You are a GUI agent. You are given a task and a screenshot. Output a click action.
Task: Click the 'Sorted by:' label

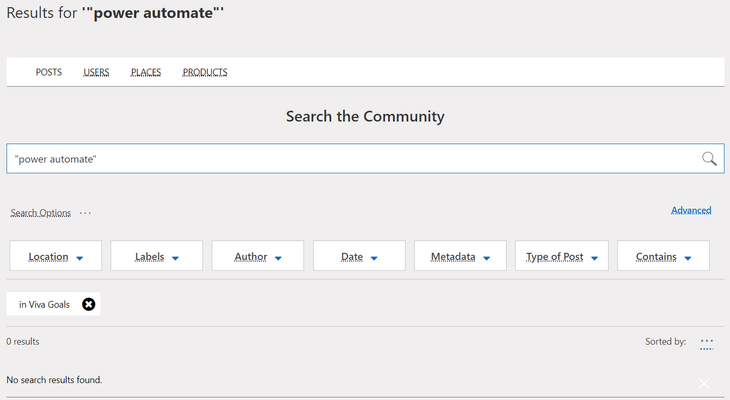(665, 341)
